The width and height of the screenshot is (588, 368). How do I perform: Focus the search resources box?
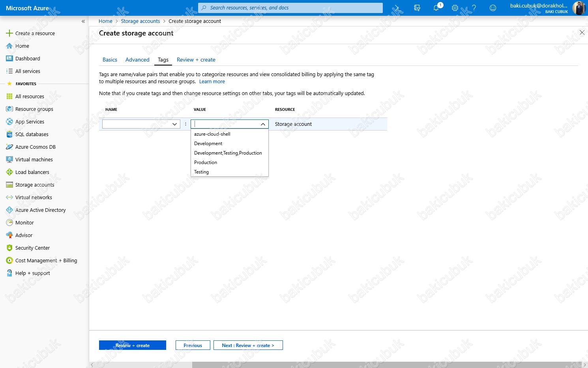pyautogui.click(x=290, y=8)
